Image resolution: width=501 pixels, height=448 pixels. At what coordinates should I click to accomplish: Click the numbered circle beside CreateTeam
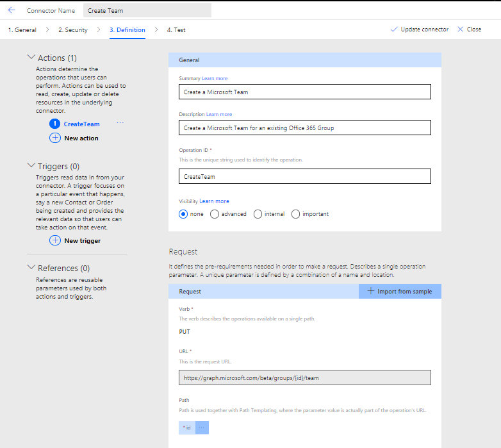(55, 124)
